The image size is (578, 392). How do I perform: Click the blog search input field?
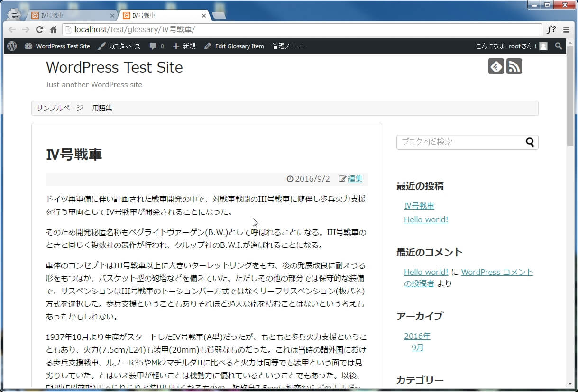(460, 142)
